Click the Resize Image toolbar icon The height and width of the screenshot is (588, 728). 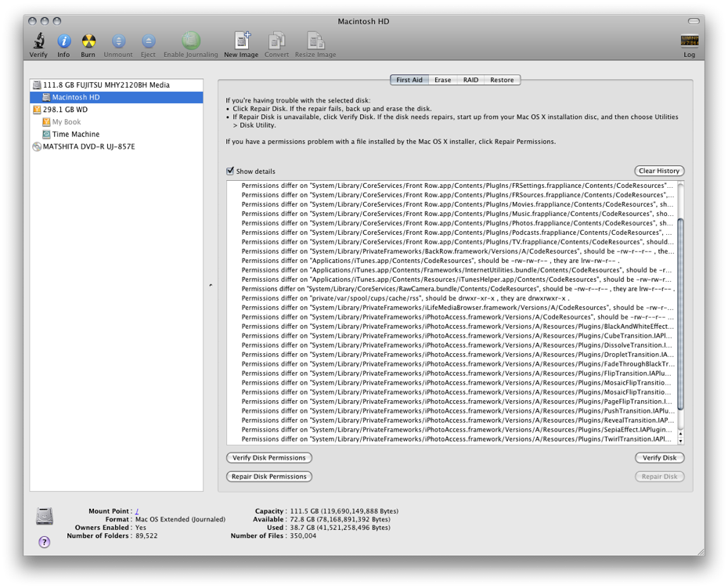point(315,41)
